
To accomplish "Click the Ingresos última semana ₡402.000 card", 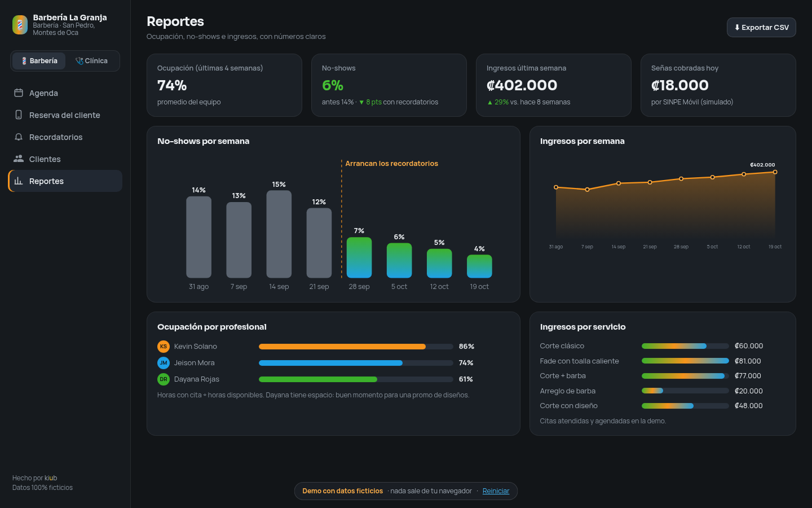I will (554, 85).
